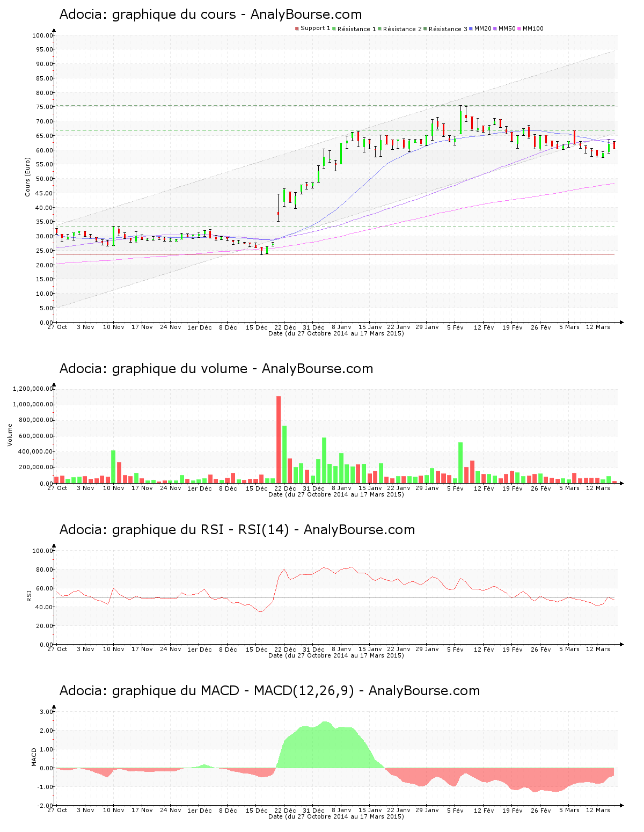Screen dimensions: 644x832
Task: Click the 'Cours (Euro)' axis label
Action: click(x=27, y=177)
